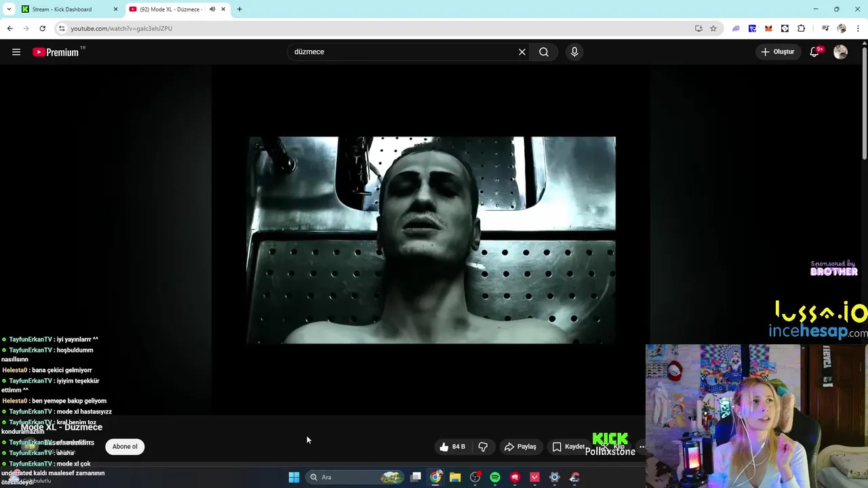868x488 pixels.
Task: Mute the YouTube tab via speaker icon
Action: [212, 9]
